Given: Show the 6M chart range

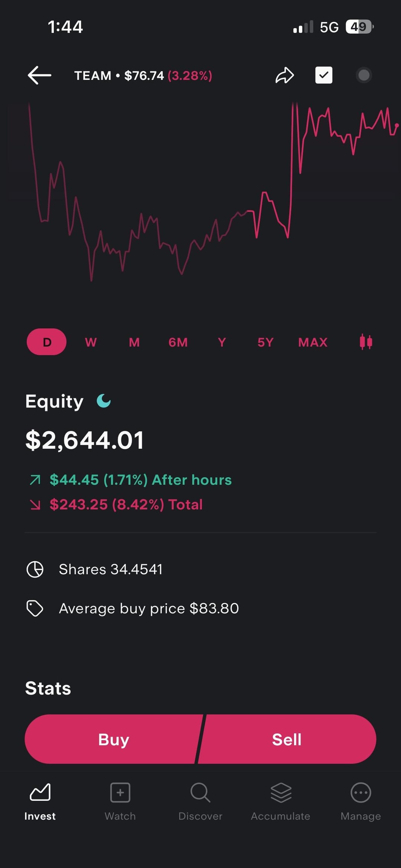Looking at the screenshot, I should tap(178, 342).
